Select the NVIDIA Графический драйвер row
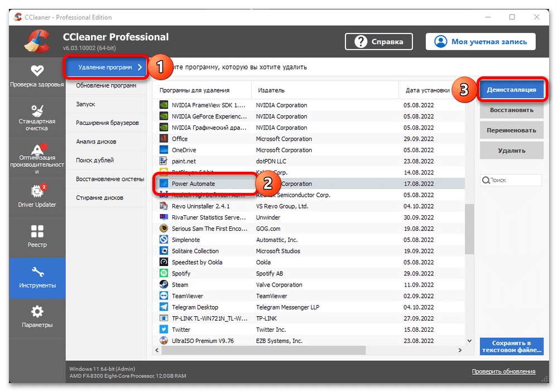Image resolution: width=558 pixels, height=392 pixels. [309, 127]
